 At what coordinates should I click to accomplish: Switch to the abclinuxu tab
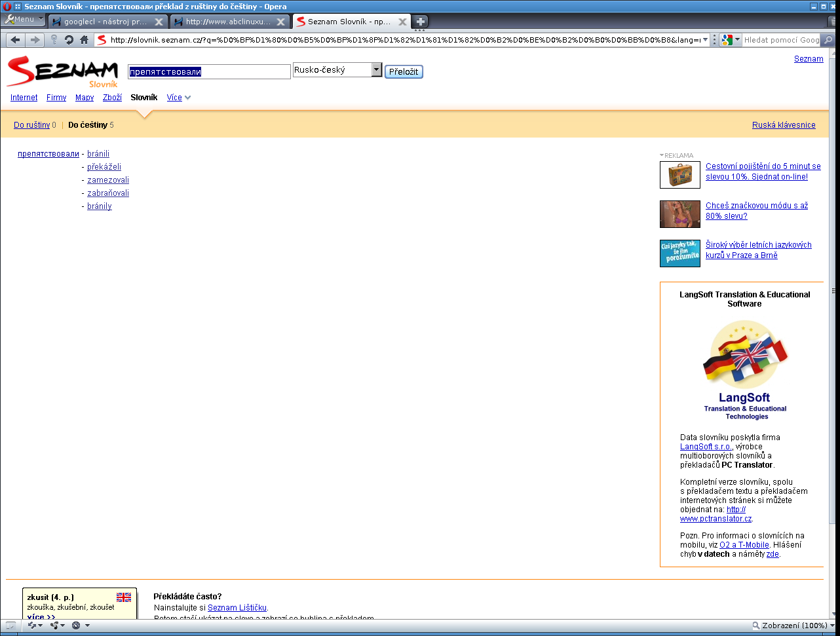point(230,22)
